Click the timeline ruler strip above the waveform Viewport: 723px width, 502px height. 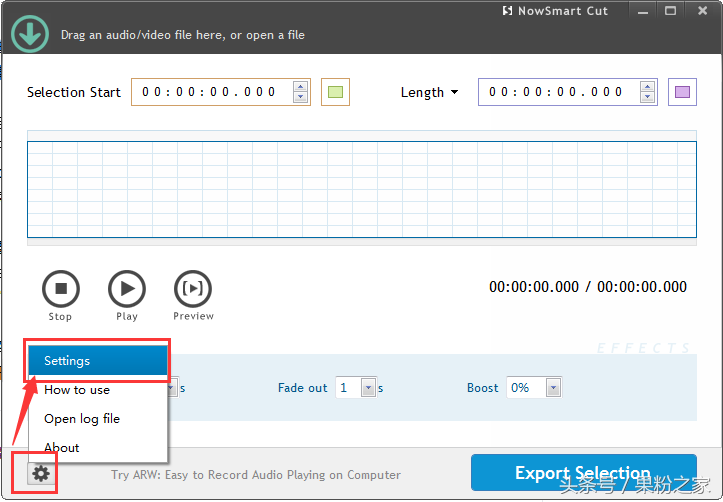362,136
